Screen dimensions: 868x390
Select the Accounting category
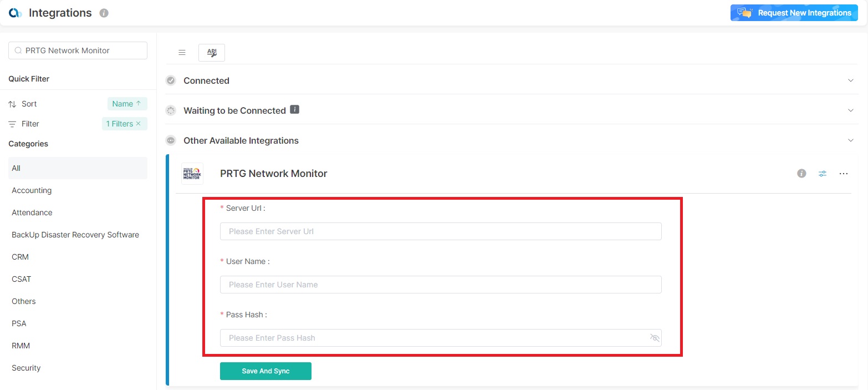pyautogui.click(x=78, y=190)
